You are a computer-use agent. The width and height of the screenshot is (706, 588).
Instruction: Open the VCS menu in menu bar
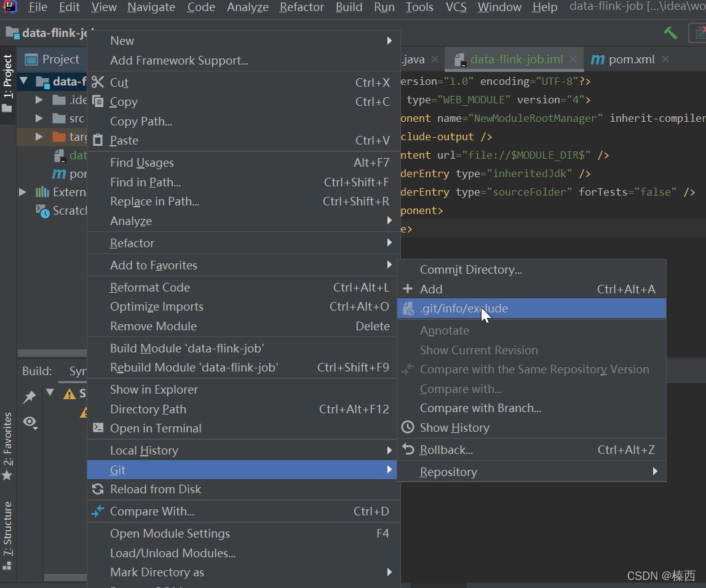click(456, 7)
